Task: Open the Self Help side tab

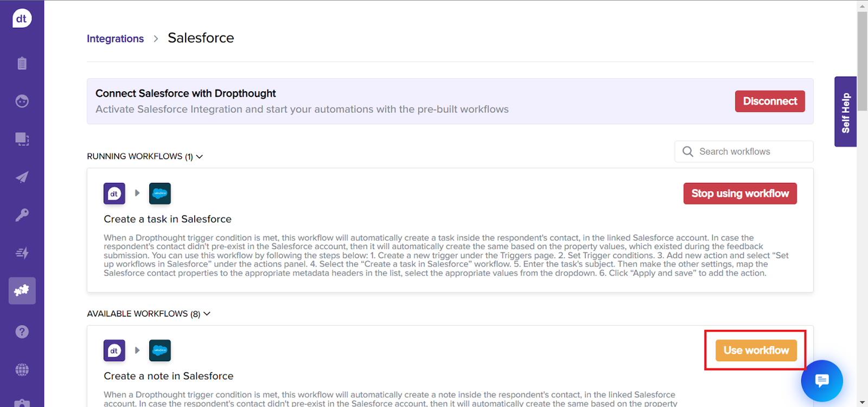Action: [845, 111]
